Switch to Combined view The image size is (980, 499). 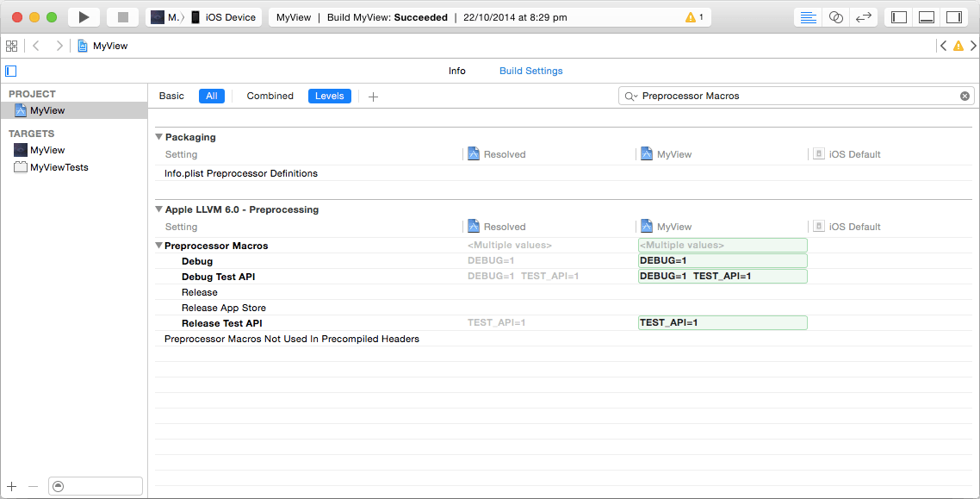[x=270, y=97]
